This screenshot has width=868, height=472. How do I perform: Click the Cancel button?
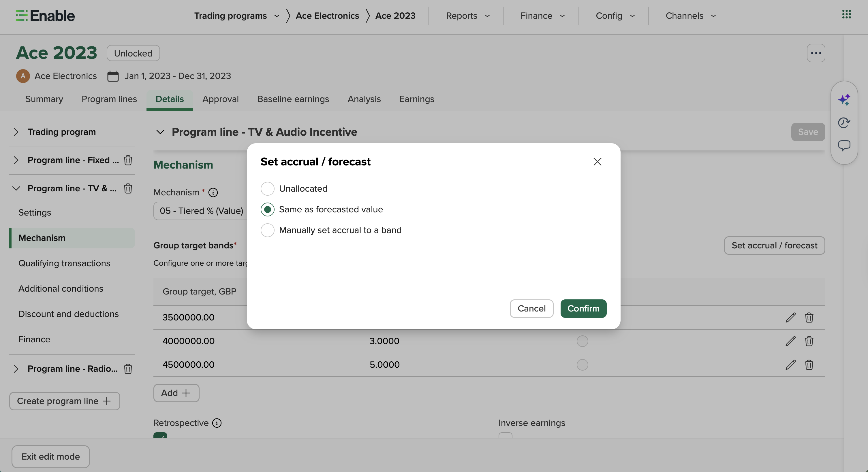(531, 309)
